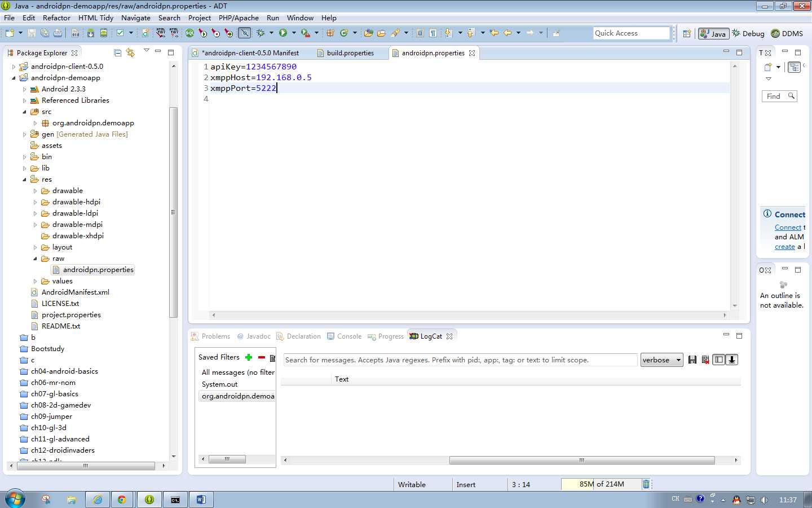
Task: Toggle Block Selection Mode toolbar button
Action: tap(420, 33)
